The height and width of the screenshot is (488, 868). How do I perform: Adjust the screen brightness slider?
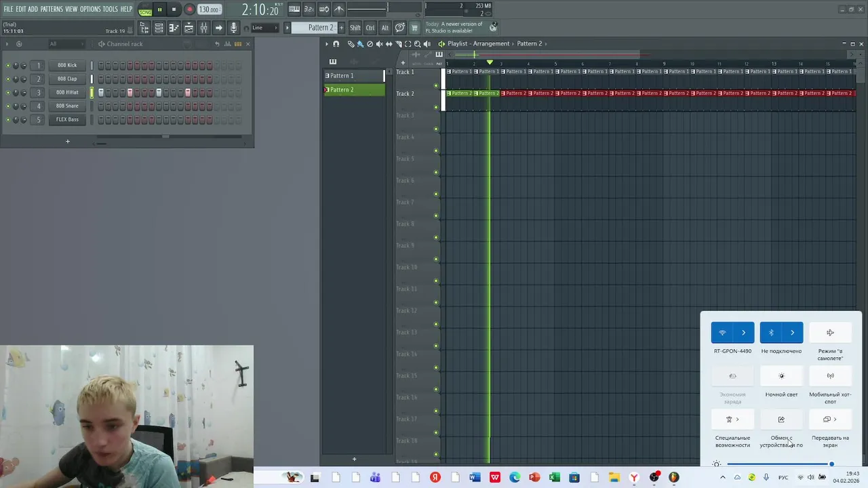(779, 464)
